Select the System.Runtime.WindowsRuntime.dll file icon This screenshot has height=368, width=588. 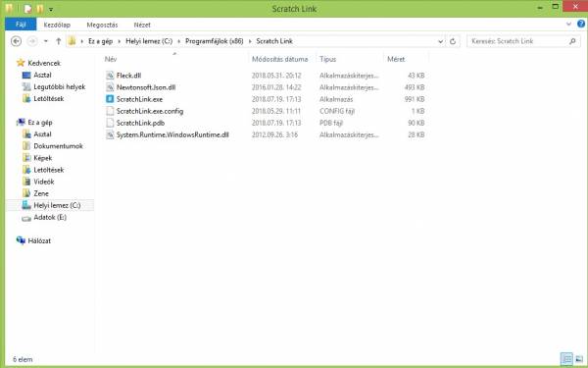coord(110,134)
